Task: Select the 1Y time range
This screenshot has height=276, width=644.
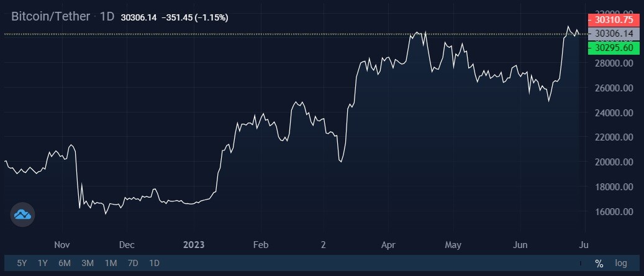Action: pyautogui.click(x=43, y=263)
